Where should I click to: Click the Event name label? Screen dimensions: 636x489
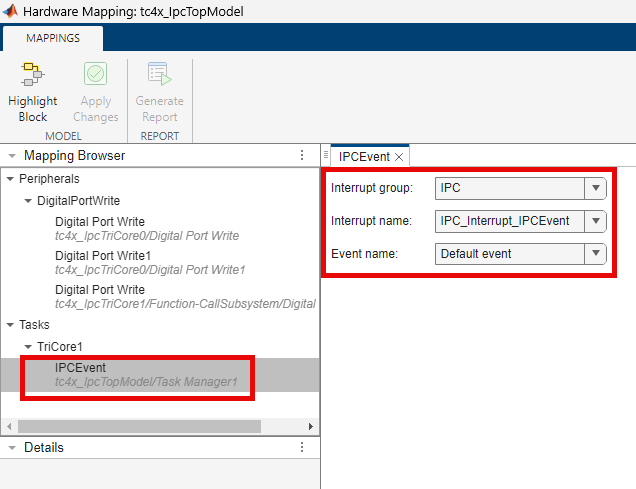[364, 254]
